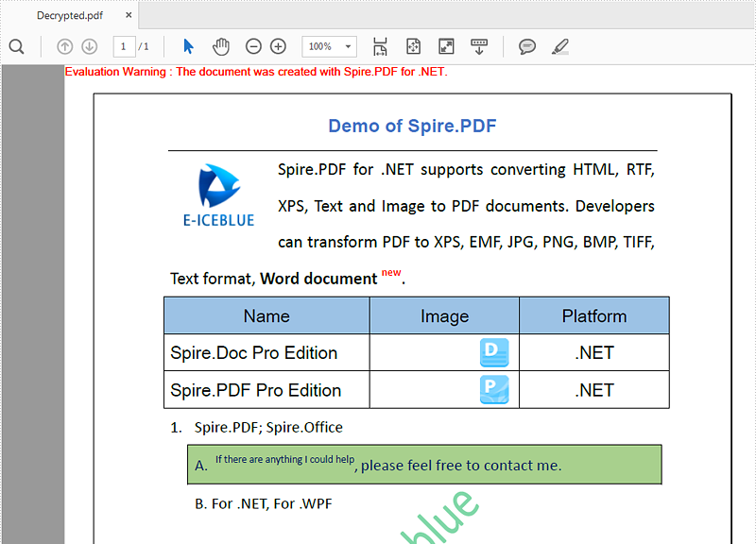756x544 pixels.
Task: Click the green highlighted contact note
Action: pyautogui.click(x=423, y=464)
